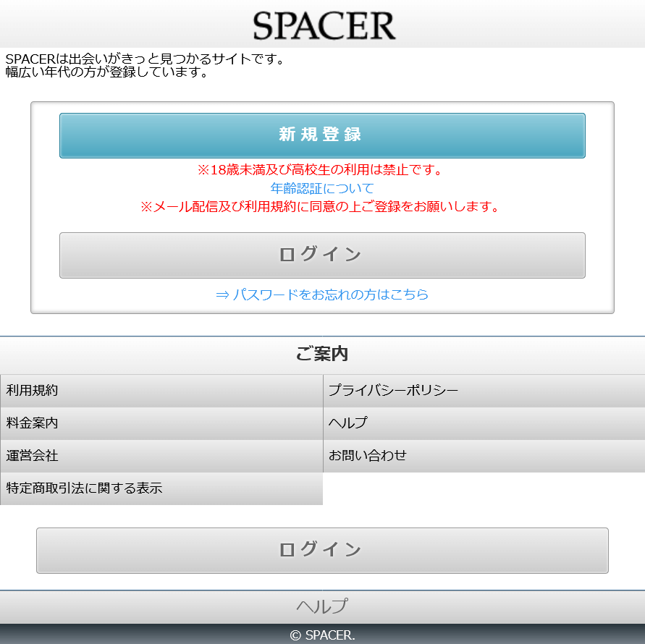The image size is (645, 644).
Task: Click the ご案内 section heading
Action: point(322,354)
